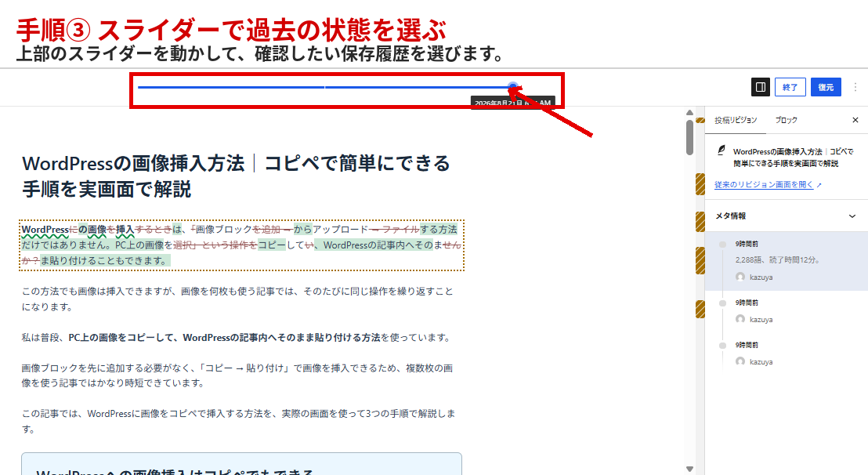Click the article title WordPressの画像挿入方法
This screenshot has height=475, width=868.
pyautogui.click(x=236, y=176)
